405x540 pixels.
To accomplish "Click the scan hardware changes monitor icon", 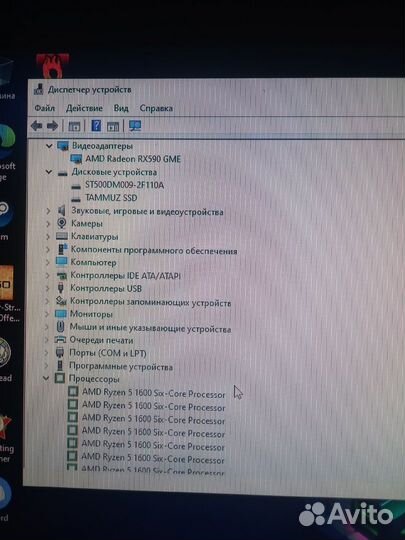I will pyautogui.click(x=135, y=126).
